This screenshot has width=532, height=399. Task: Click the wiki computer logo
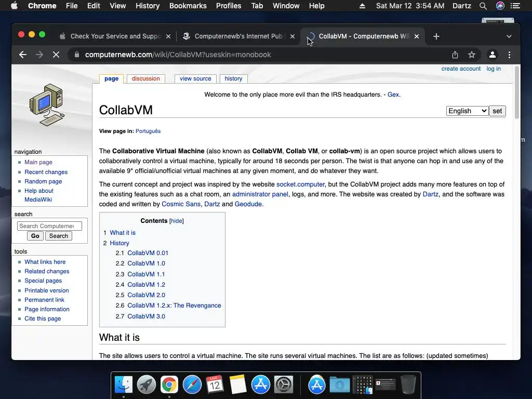coord(47,105)
